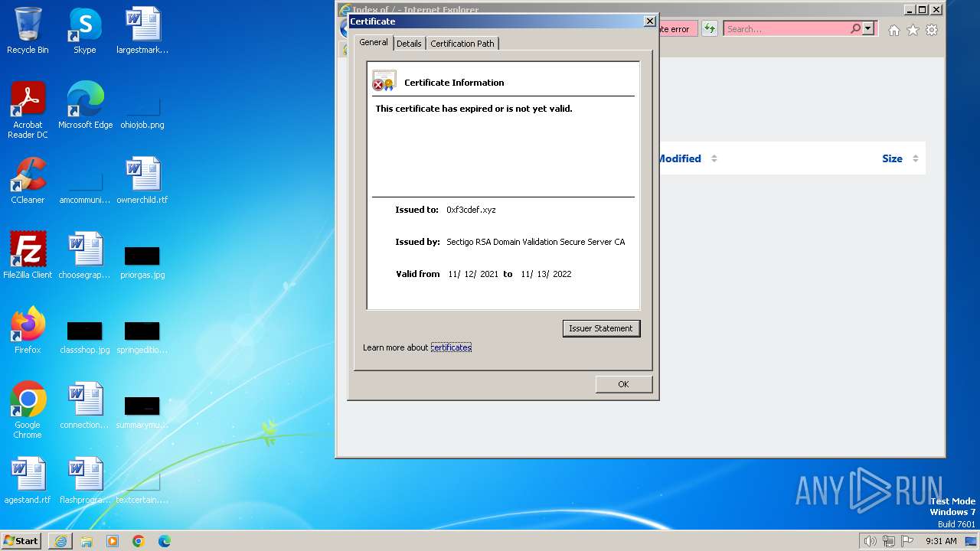The width and height of the screenshot is (980, 551).
Task: Select the connection document icon
Action: point(84,406)
